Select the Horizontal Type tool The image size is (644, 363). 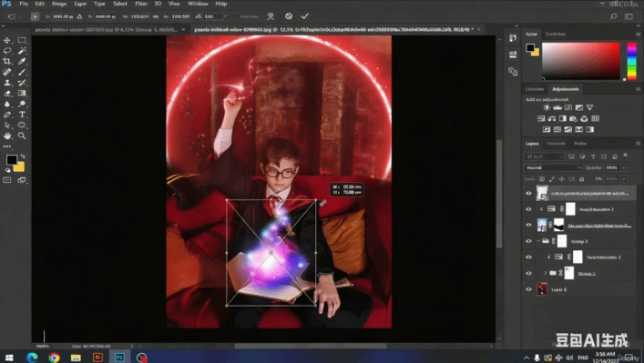(22, 115)
